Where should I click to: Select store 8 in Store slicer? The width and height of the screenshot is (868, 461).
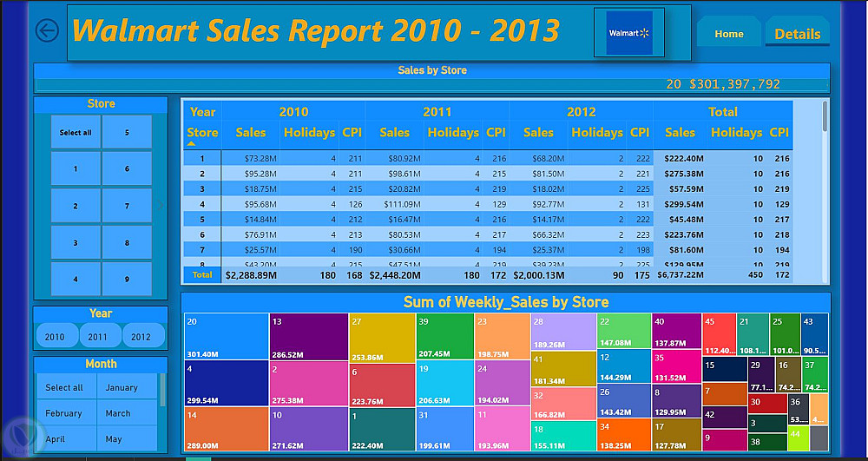coord(127,242)
